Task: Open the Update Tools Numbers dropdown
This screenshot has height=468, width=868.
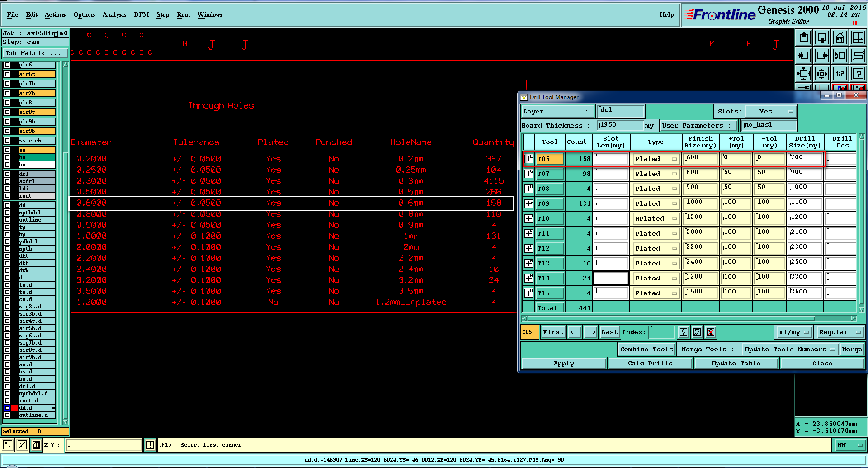Action: [x=790, y=349]
